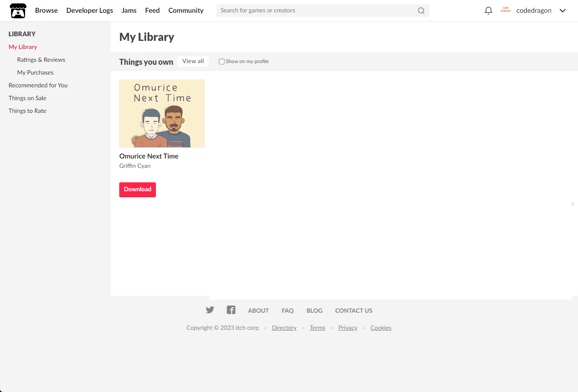This screenshot has width=578, height=392.
Task: Open the ABOUT footer link
Action: click(259, 311)
